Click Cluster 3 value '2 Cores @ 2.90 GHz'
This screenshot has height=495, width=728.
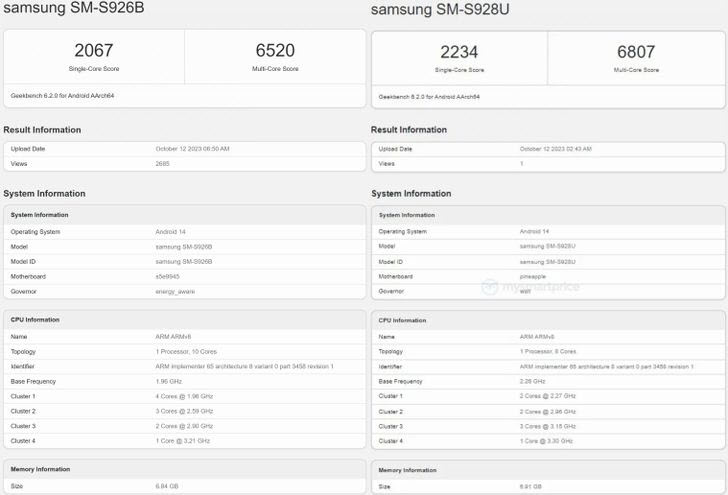coord(184,426)
